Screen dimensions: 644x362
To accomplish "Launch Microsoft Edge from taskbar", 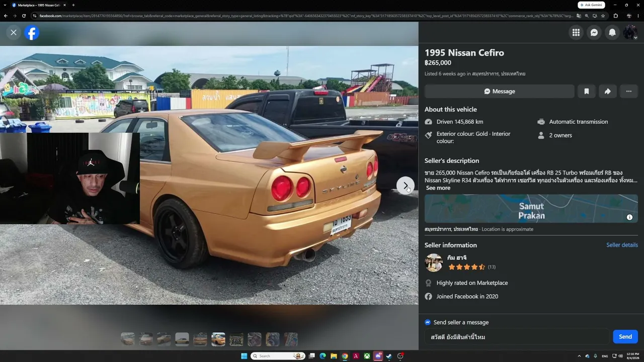I will point(323,356).
